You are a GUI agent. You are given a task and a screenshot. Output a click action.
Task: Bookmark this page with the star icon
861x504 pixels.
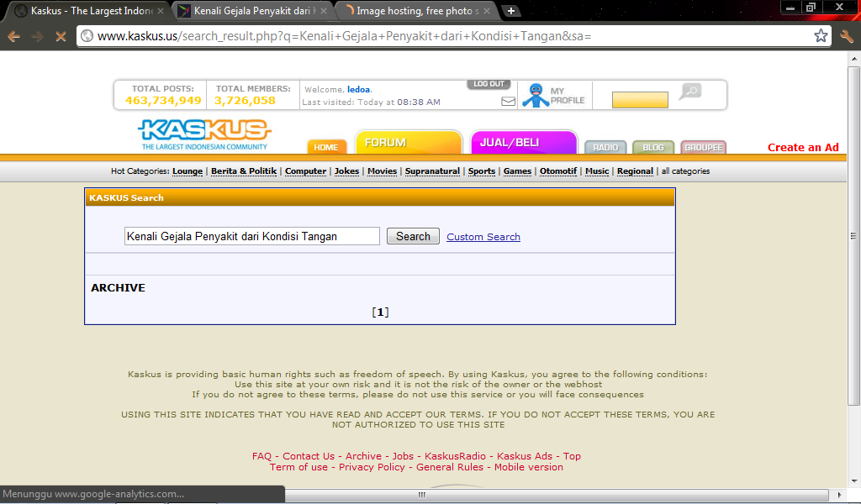tap(821, 36)
